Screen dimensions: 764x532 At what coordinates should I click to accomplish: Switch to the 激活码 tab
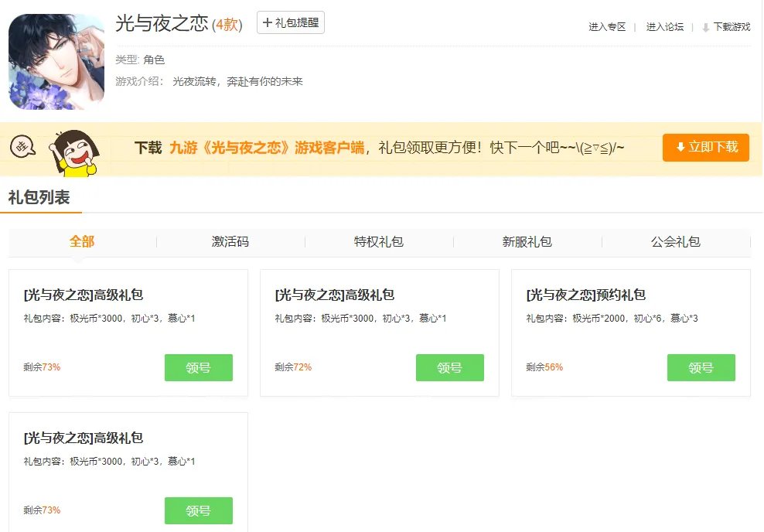230,241
